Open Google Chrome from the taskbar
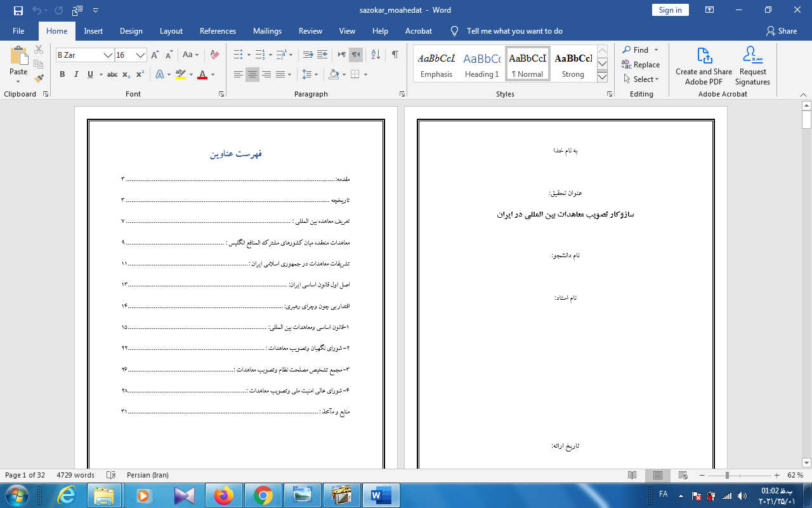Image resolution: width=812 pixels, height=508 pixels. pyautogui.click(x=263, y=495)
